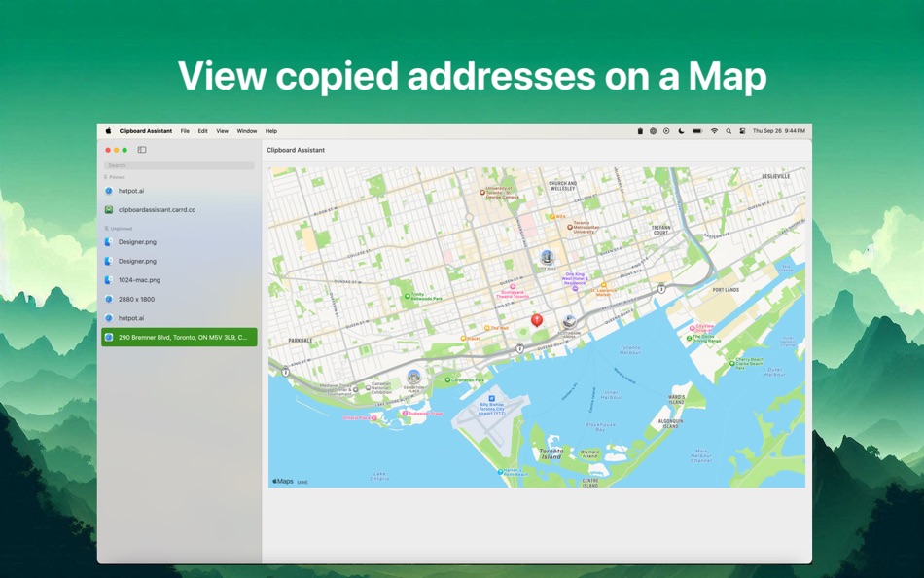Select hotpot.ai under Pinned
The height and width of the screenshot is (578, 924).
pos(179,191)
